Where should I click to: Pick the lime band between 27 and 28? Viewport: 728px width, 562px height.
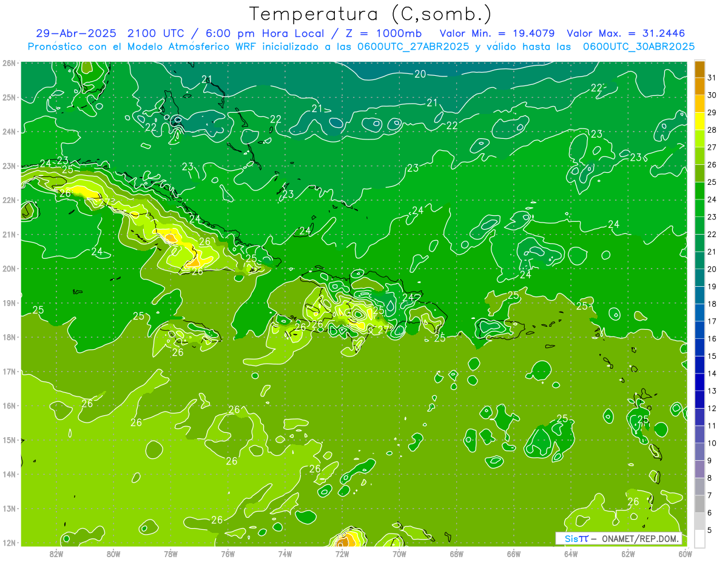[699, 139]
